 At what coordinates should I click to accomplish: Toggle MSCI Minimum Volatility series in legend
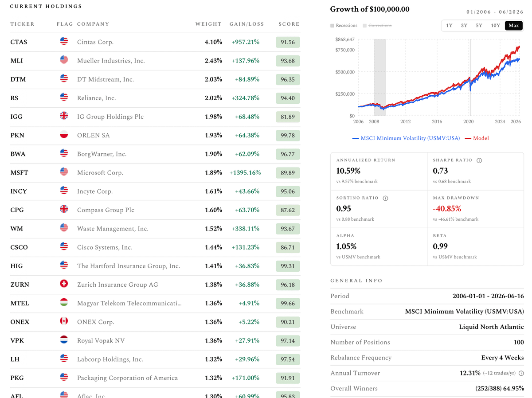pos(406,138)
